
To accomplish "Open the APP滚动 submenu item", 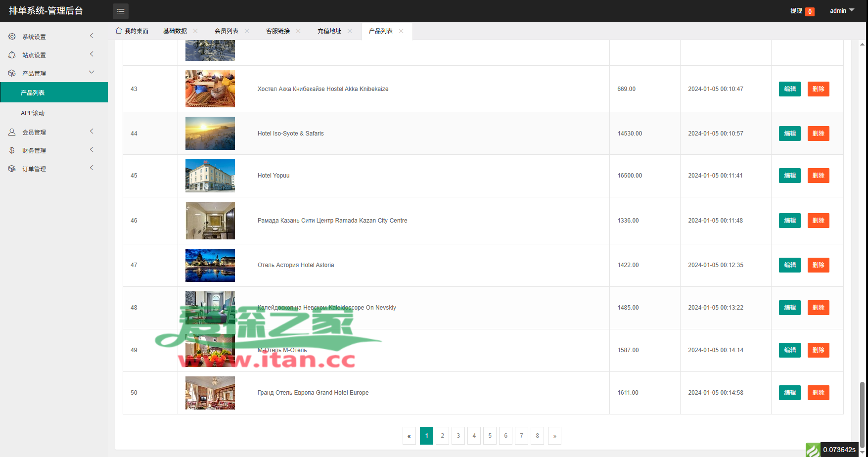I will [33, 113].
